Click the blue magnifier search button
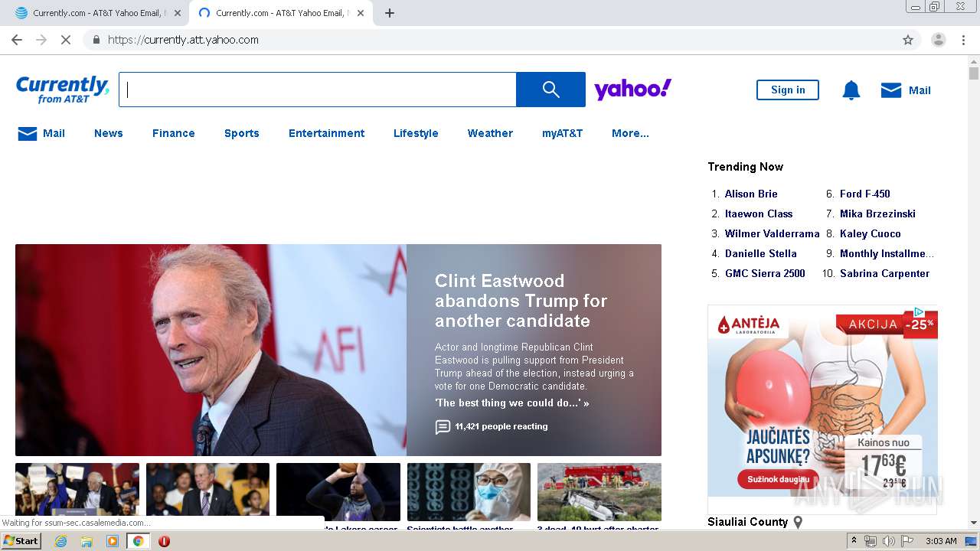Image resolution: width=980 pixels, height=551 pixels. (x=550, y=90)
